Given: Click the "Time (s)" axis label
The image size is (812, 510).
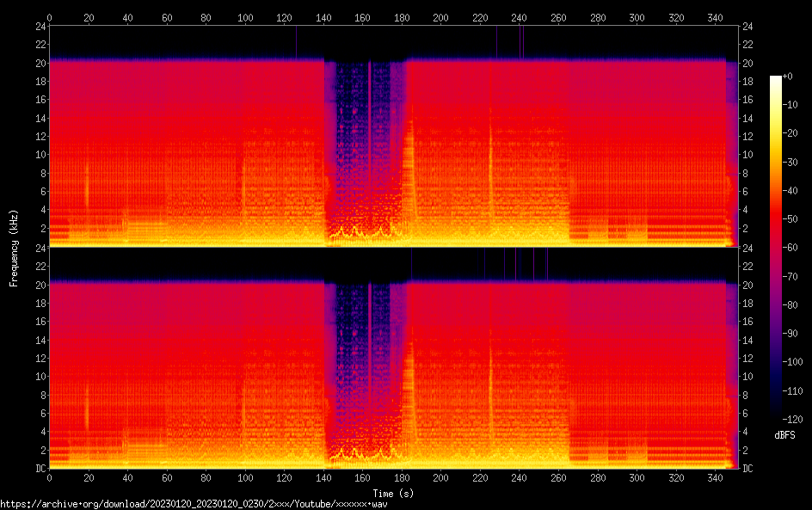Looking at the screenshot, I should click(x=395, y=493).
